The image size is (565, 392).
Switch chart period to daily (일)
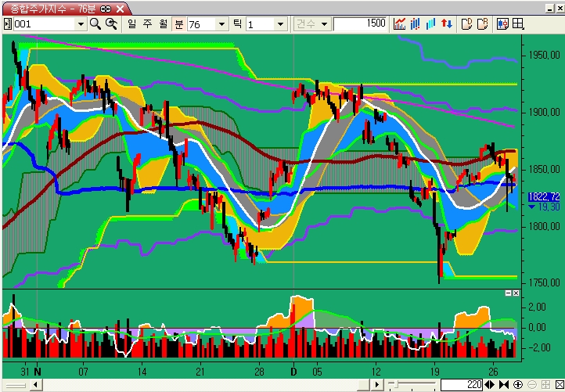pyautogui.click(x=131, y=24)
